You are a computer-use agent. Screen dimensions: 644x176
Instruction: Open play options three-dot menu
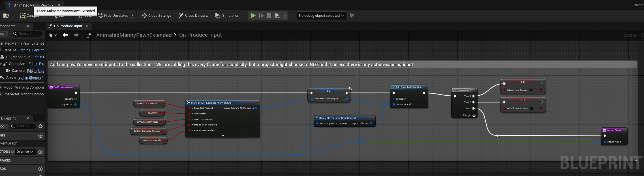click(x=285, y=16)
